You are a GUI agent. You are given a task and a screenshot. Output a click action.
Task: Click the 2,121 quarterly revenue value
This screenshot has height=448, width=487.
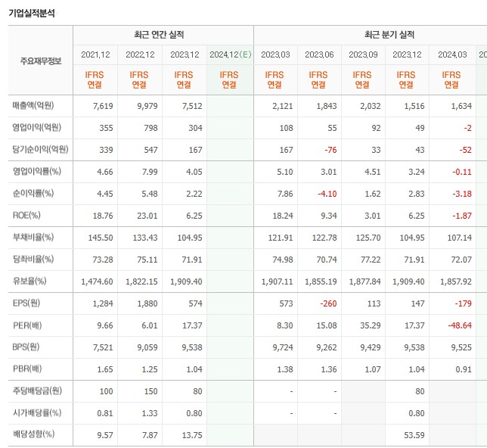(x=283, y=106)
